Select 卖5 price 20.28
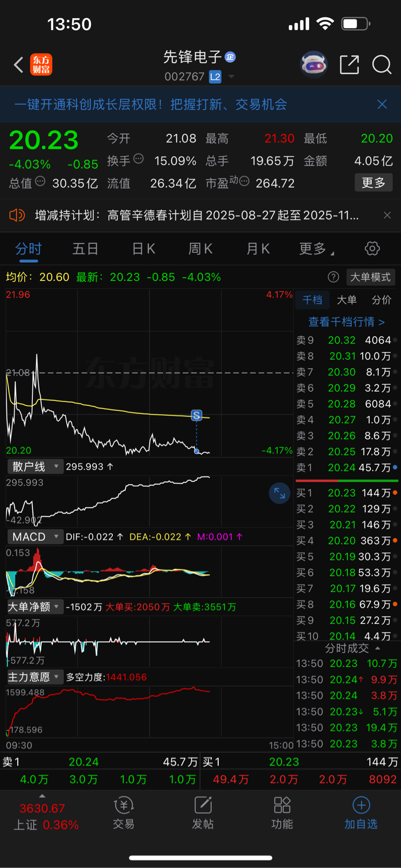 pos(342,404)
